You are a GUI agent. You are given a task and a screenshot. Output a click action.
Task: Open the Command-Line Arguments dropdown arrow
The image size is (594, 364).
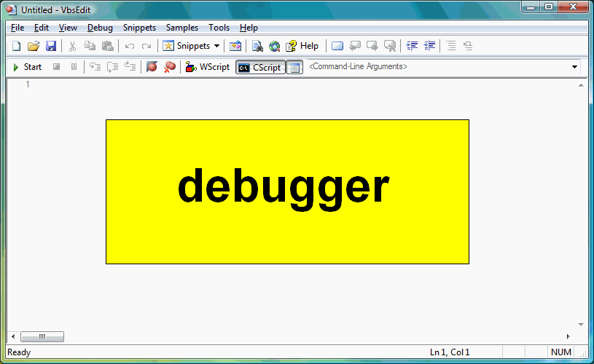click(x=574, y=67)
